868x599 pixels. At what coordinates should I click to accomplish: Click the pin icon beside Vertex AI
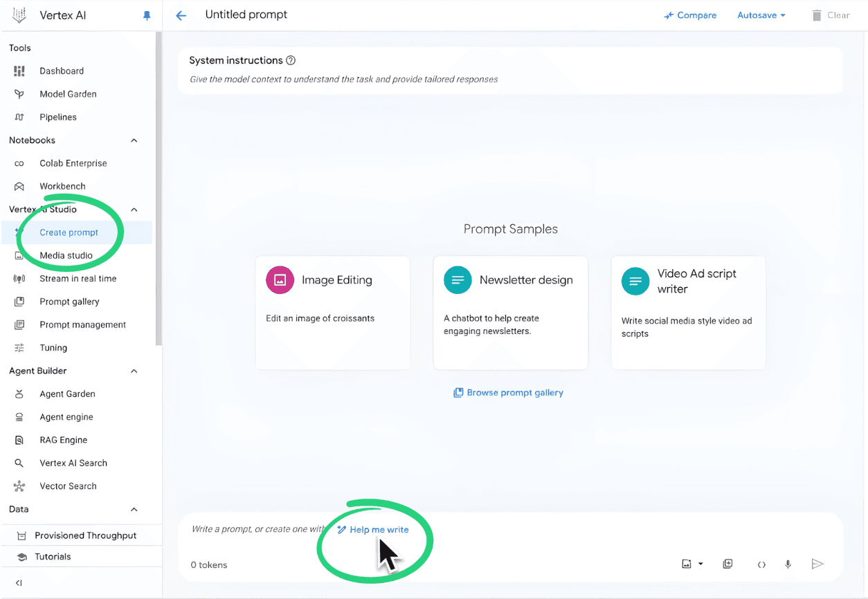coord(147,15)
